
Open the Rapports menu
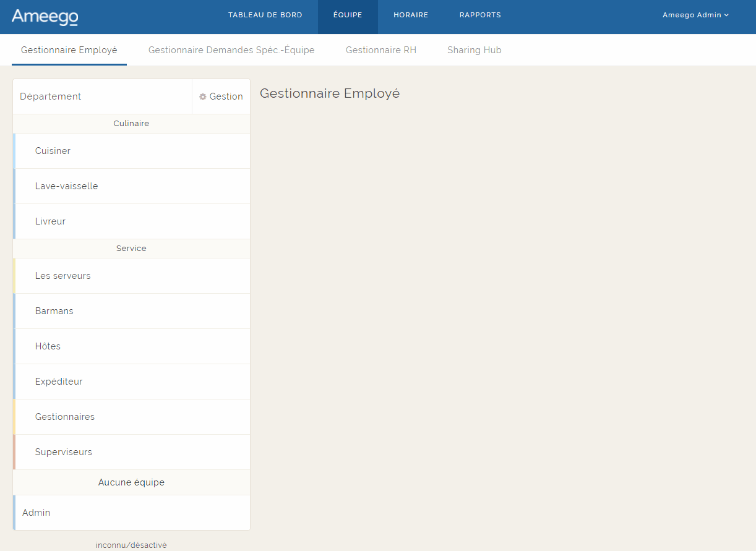coord(480,15)
